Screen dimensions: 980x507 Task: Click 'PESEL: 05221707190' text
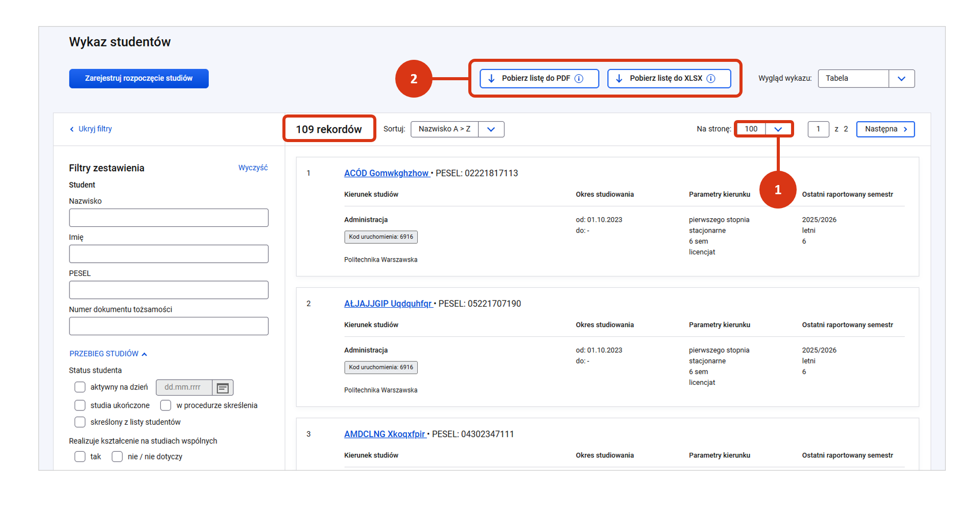(480, 304)
